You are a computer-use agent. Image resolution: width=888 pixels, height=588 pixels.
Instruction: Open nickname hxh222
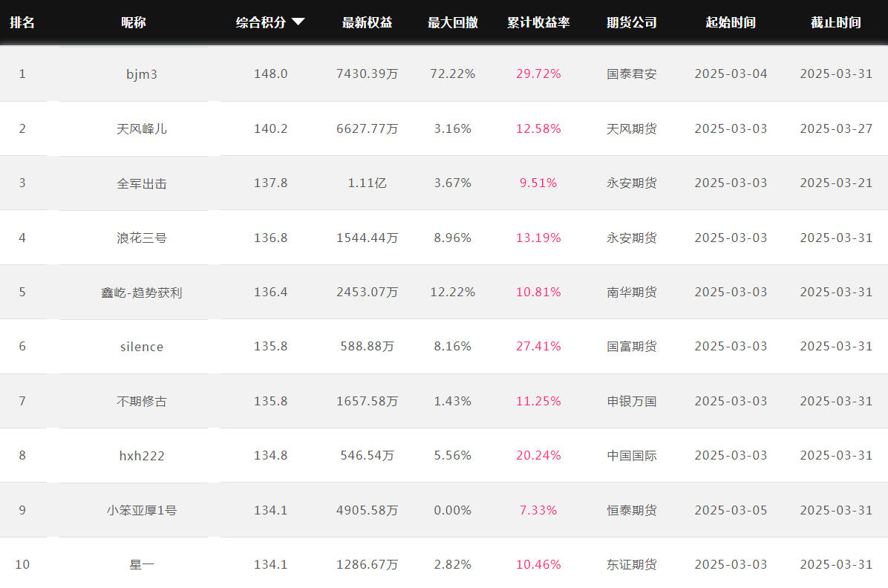pyautogui.click(x=142, y=456)
